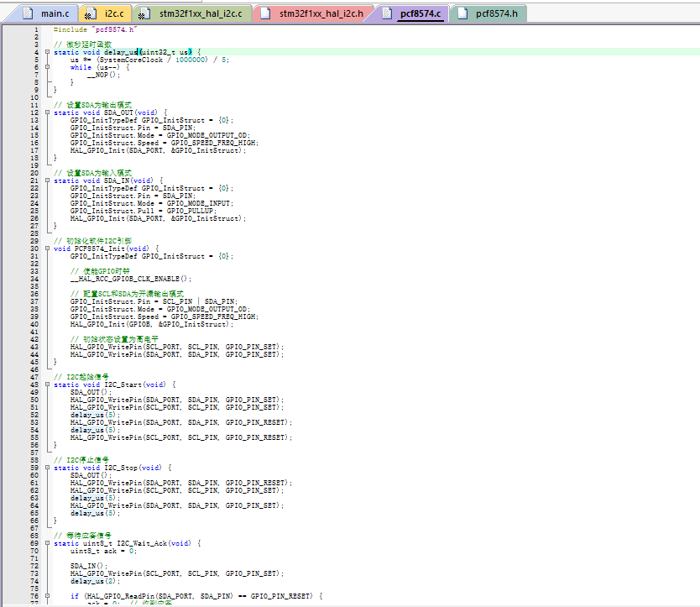Image resolution: width=700 pixels, height=607 pixels.
Task: Collapse the I2C_Stop function block
Action: click(47, 468)
